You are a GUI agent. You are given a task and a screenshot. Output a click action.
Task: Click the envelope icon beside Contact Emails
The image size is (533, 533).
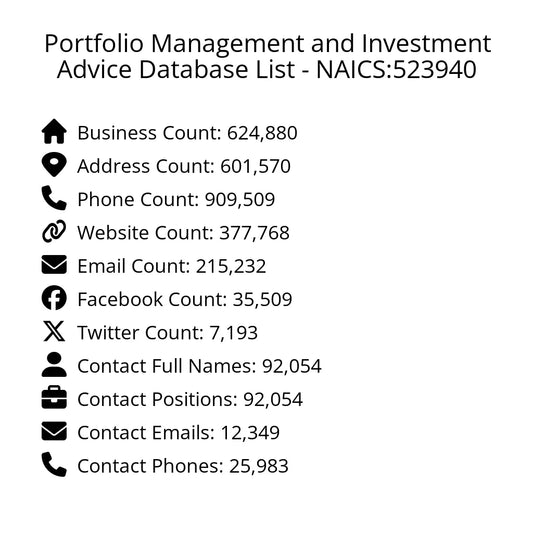[54, 431]
